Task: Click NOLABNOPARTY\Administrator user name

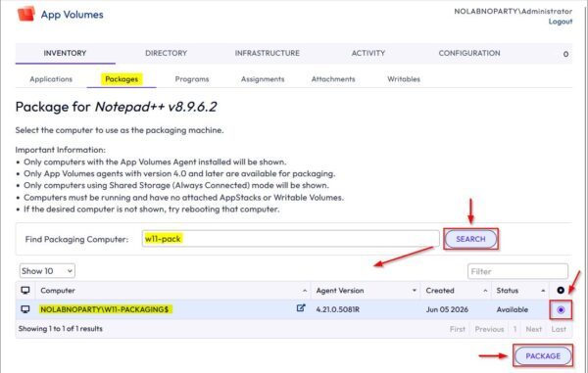Action: coord(513,11)
